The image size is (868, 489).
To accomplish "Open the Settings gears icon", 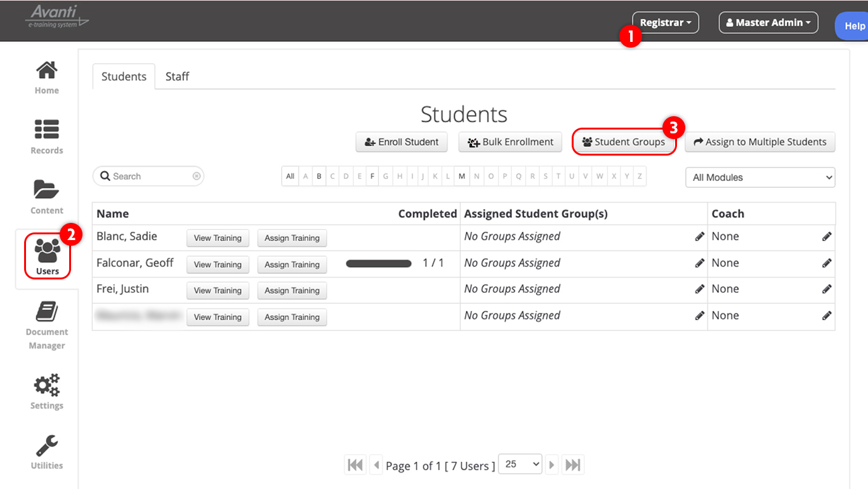I will (47, 385).
